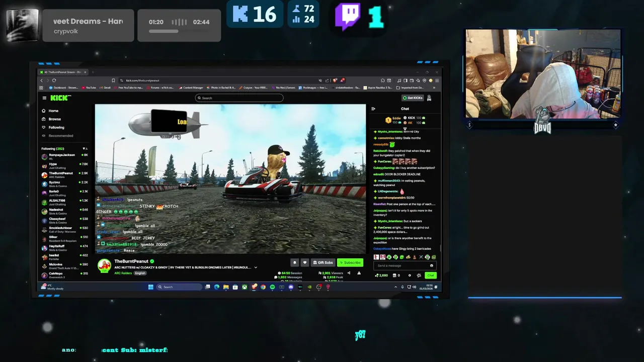
Task: Click the green Subscribe button
Action: coord(350,262)
